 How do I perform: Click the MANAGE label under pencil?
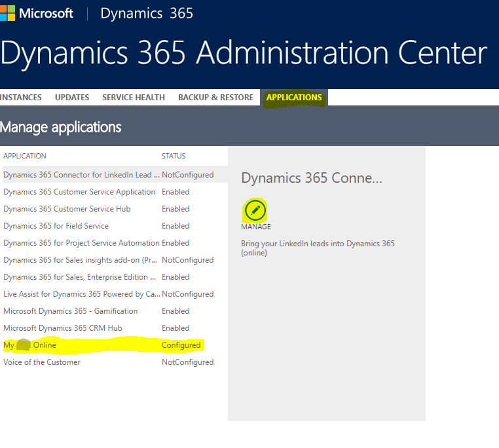click(256, 227)
